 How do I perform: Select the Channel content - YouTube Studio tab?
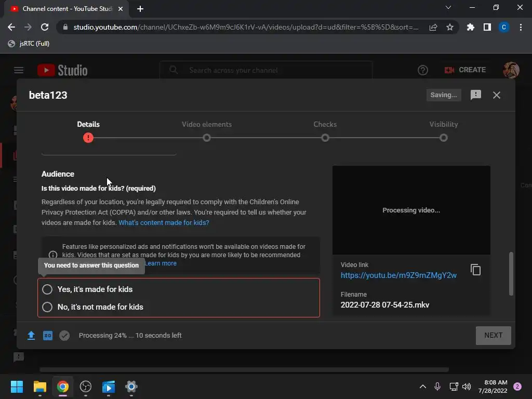click(x=66, y=9)
